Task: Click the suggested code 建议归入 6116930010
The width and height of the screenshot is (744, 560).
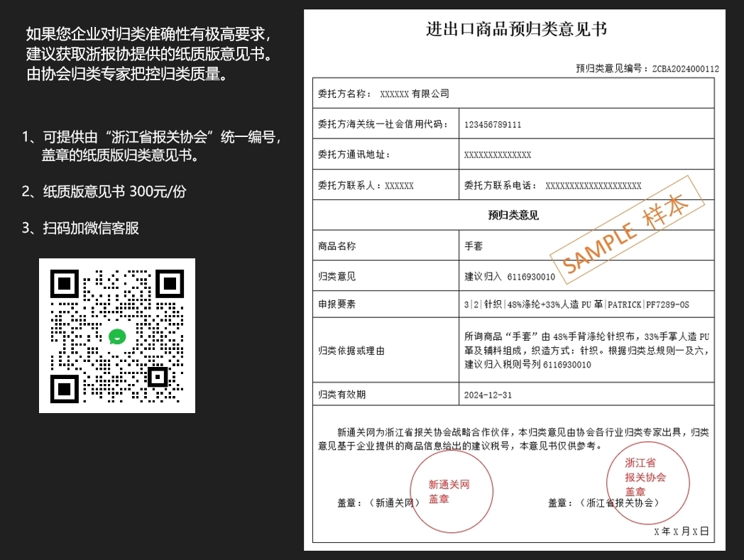Action: [x=510, y=277]
